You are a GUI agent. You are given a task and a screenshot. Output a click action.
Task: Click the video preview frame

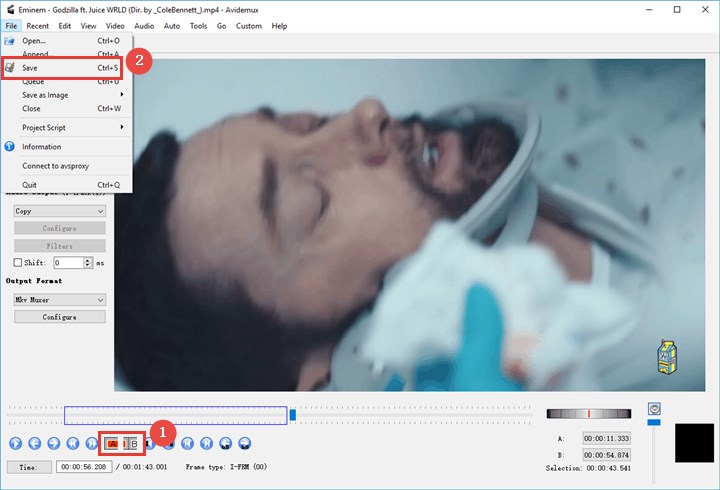[410, 225]
